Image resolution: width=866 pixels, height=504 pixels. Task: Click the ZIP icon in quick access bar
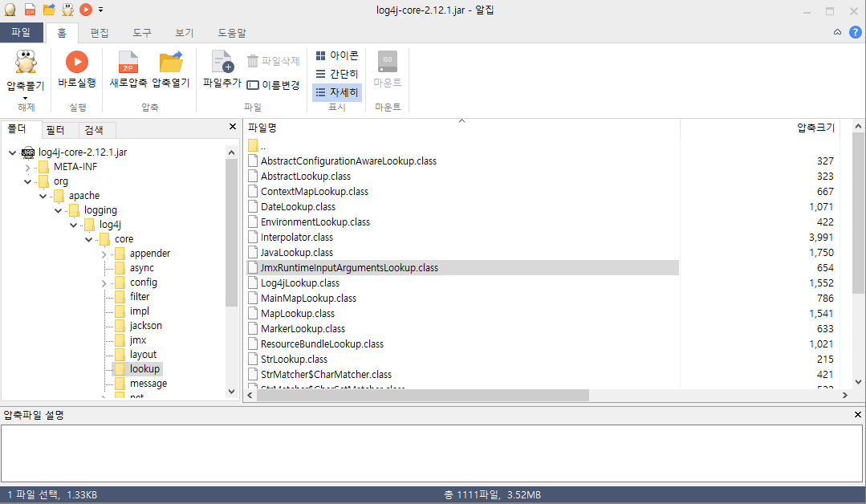pyautogui.click(x=30, y=10)
